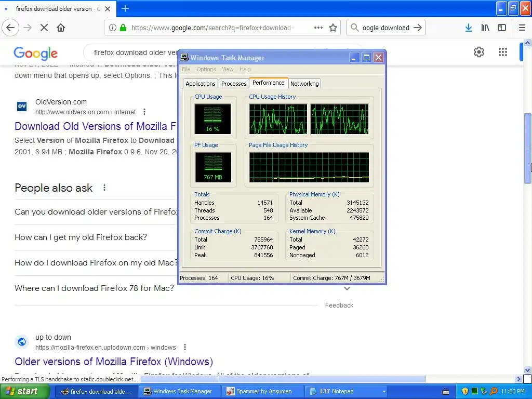Expand the Firefox 78 for Mac question chevron
This screenshot has height=399, width=532.
pyautogui.click(x=347, y=288)
